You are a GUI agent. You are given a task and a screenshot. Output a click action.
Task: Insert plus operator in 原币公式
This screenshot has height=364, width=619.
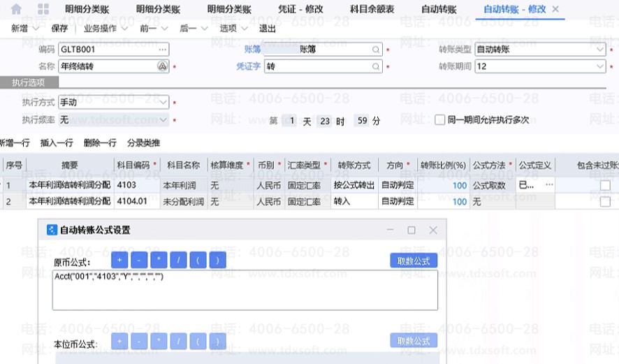pyautogui.click(x=119, y=261)
